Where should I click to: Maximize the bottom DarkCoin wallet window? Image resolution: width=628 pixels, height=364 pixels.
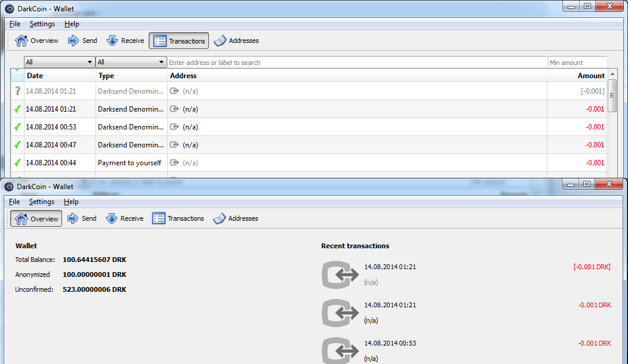pyautogui.click(x=587, y=184)
